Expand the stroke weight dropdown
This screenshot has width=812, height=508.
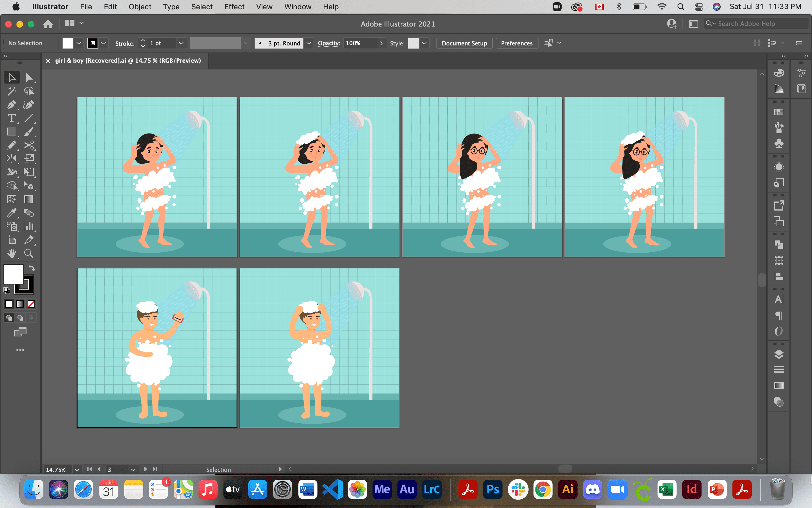point(181,43)
